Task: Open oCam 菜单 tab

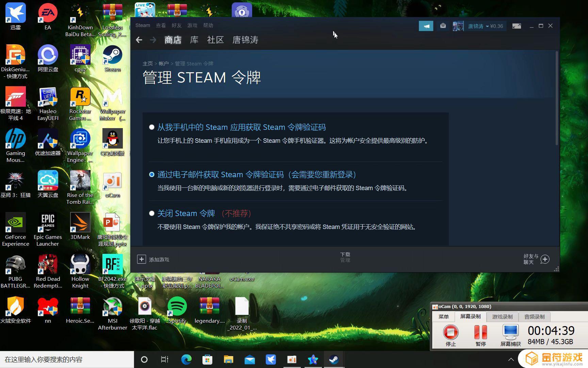Action: point(443,317)
